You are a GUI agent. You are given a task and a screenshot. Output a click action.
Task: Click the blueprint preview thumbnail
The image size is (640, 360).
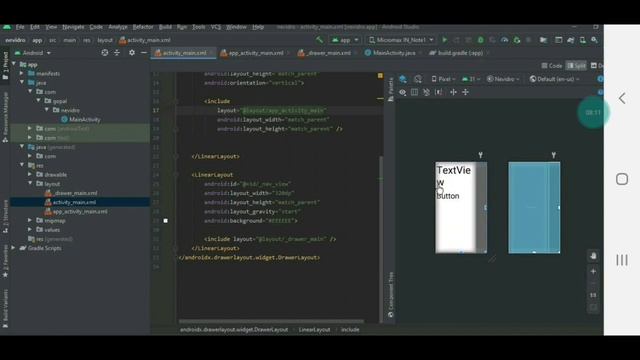(534, 207)
